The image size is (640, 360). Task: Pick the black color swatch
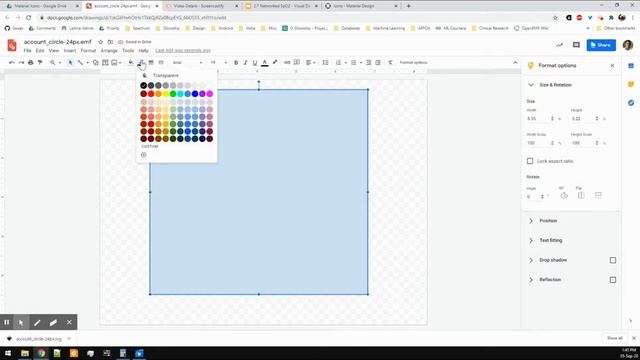coord(143,85)
